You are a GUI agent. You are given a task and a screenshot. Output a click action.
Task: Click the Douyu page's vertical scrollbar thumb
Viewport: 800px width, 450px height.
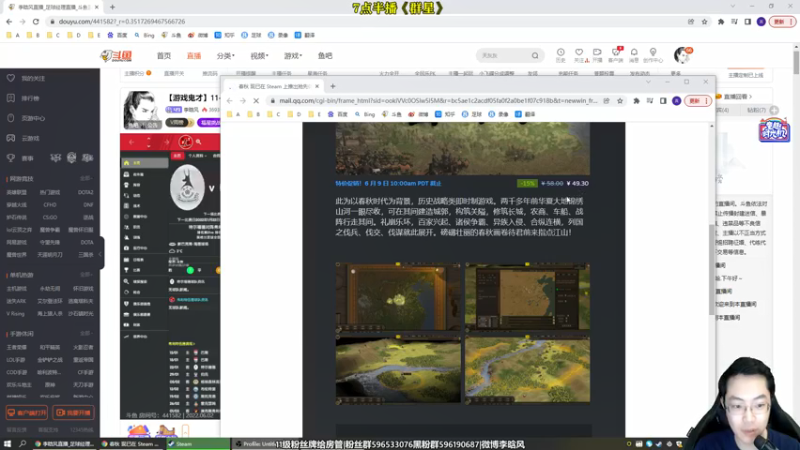(x=796, y=61)
